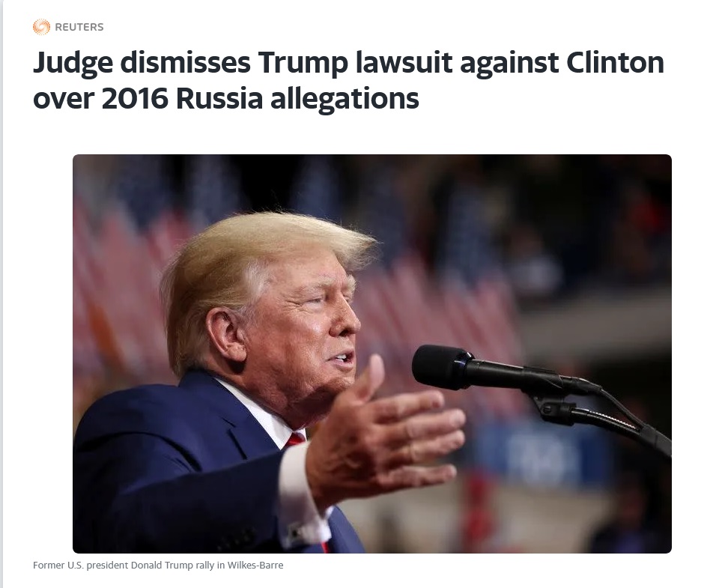Click the word 'allegations' in the headline
Screen dimensions: 728x588
click(x=345, y=100)
